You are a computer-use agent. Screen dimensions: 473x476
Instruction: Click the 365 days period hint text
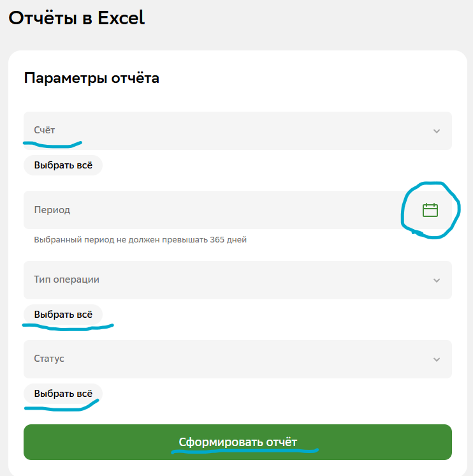click(140, 240)
